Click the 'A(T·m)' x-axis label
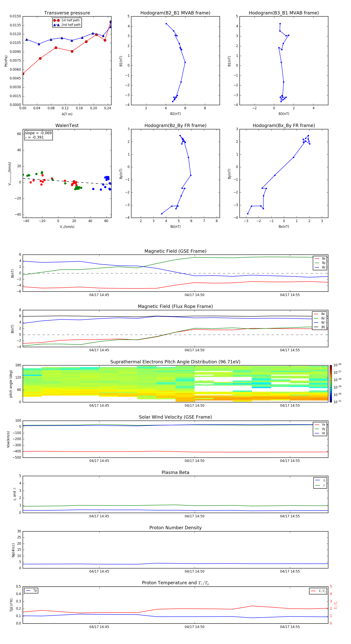 67,114
